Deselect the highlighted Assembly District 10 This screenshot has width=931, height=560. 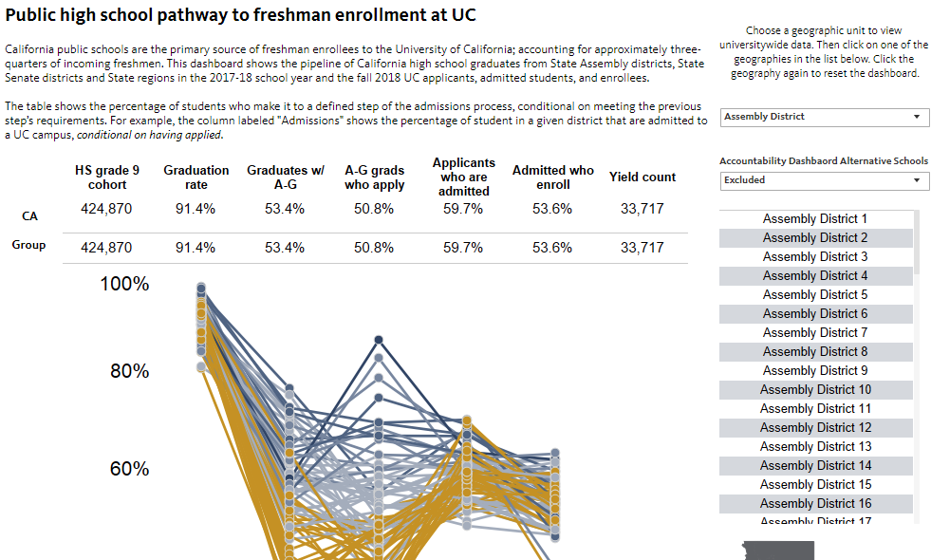point(814,389)
